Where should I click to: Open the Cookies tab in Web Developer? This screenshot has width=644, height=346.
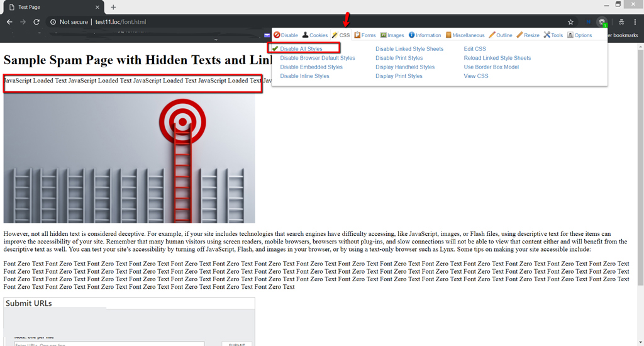tap(314, 35)
